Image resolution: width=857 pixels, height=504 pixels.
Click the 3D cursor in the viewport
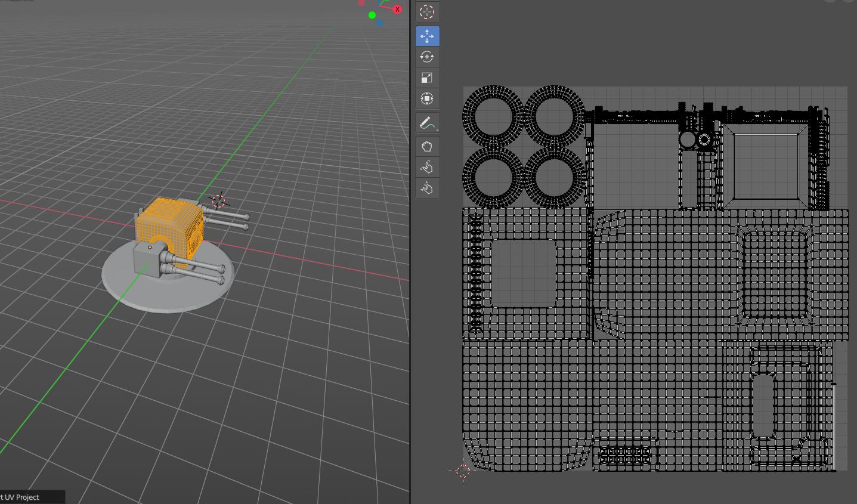click(x=219, y=201)
